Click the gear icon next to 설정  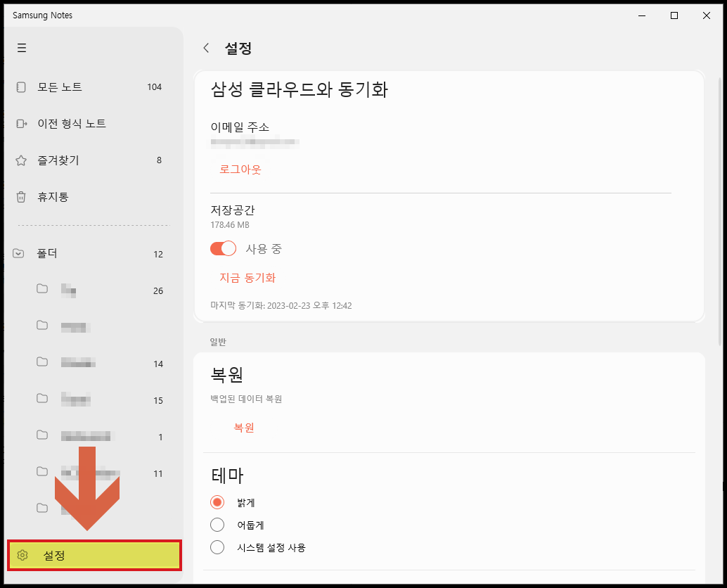(x=22, y=555)
